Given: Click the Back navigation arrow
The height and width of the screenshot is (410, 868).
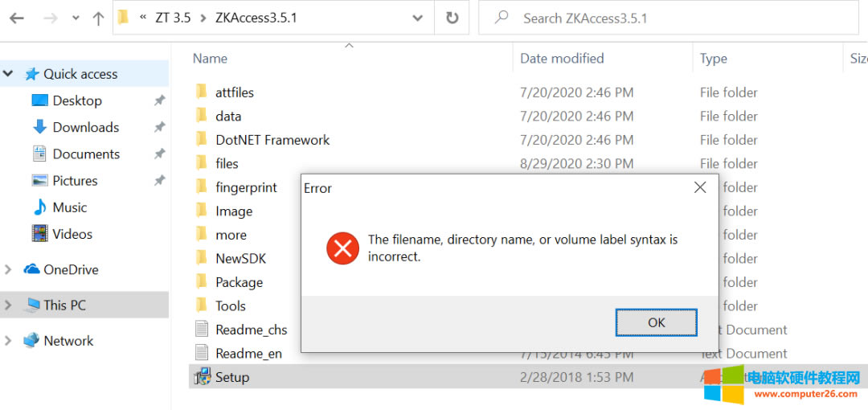Looking at the screenshot, I should 16,18.
